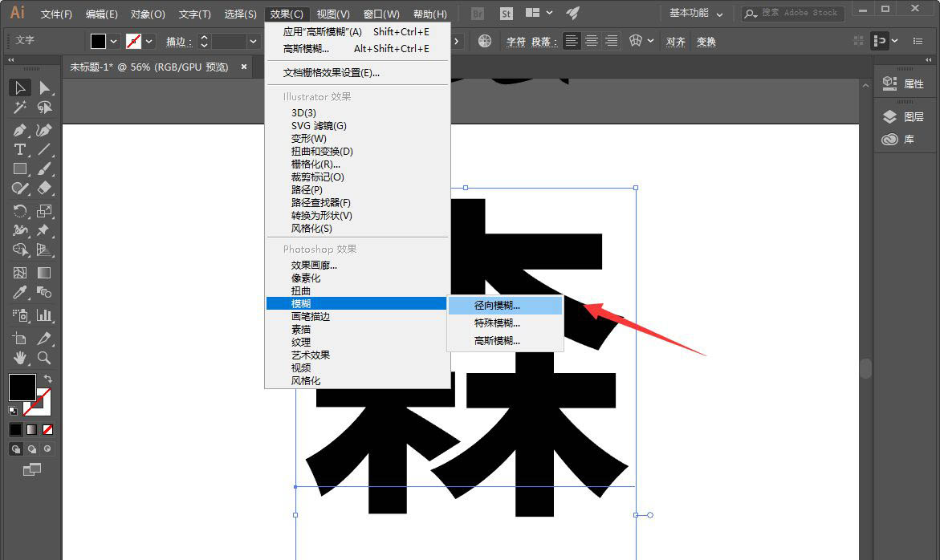
Task: Reset to default fill and stroke
Action: [x=13, y=410]
